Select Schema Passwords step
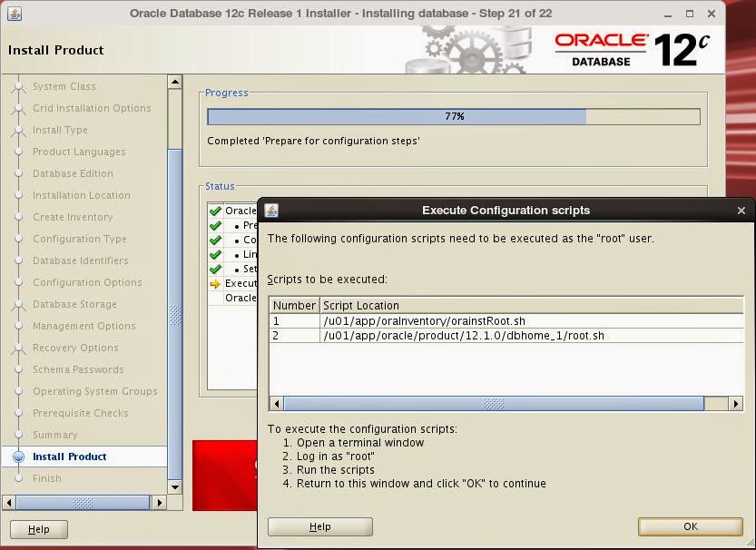This screenshot has width=756, height=550. pyautogui.click(x=78, y=369)
